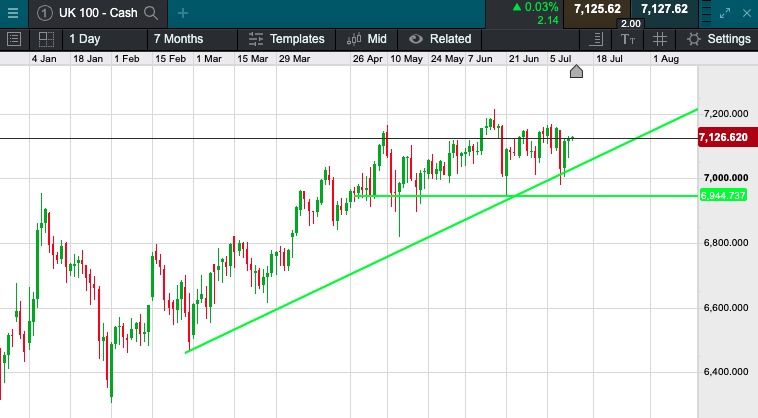Viewport: 758px width, 418px height.
Task: Click the search magnifier next to UK 100 - Cash
Action: pos(151,13)
